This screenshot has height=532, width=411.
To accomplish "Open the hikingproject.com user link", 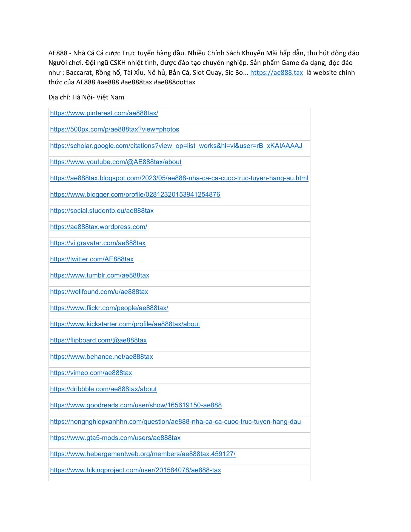I will pos(135,470).
